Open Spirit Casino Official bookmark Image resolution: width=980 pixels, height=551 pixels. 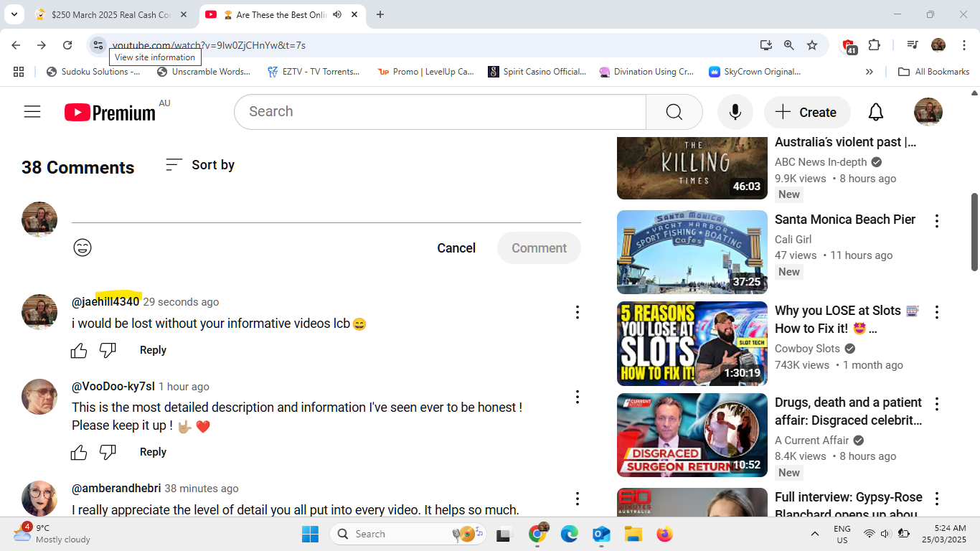tap(537, 72)
